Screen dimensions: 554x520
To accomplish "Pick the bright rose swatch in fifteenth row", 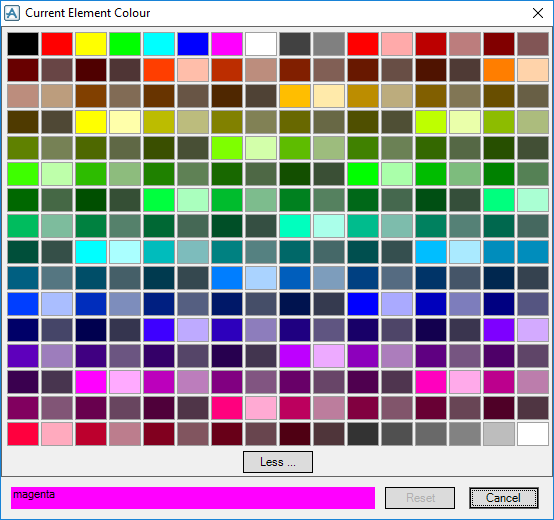I will (227, 408).
